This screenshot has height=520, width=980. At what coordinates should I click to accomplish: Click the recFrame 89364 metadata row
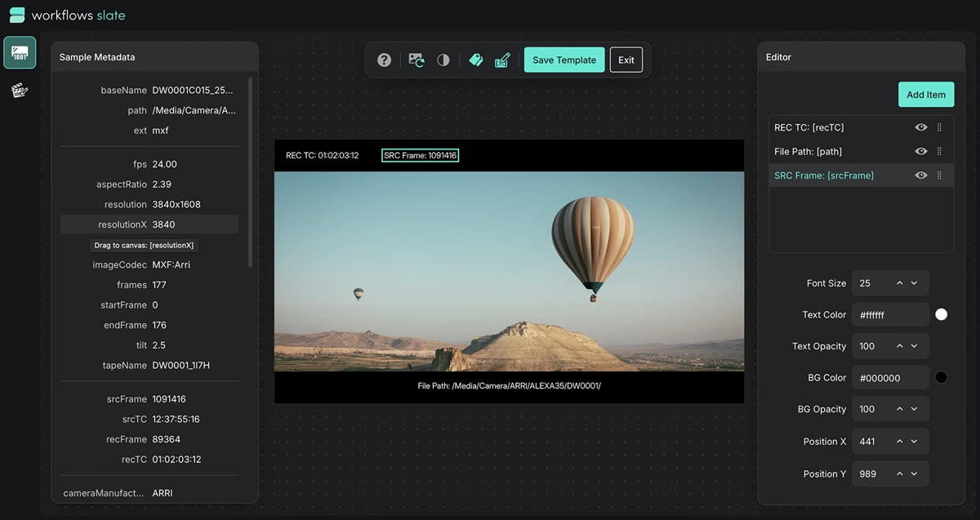(x=149, y=439)
